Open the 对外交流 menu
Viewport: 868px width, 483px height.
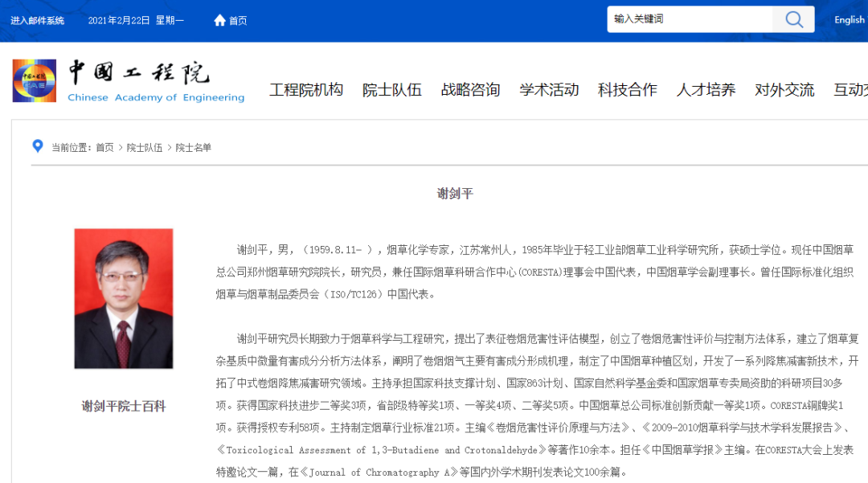784,90
